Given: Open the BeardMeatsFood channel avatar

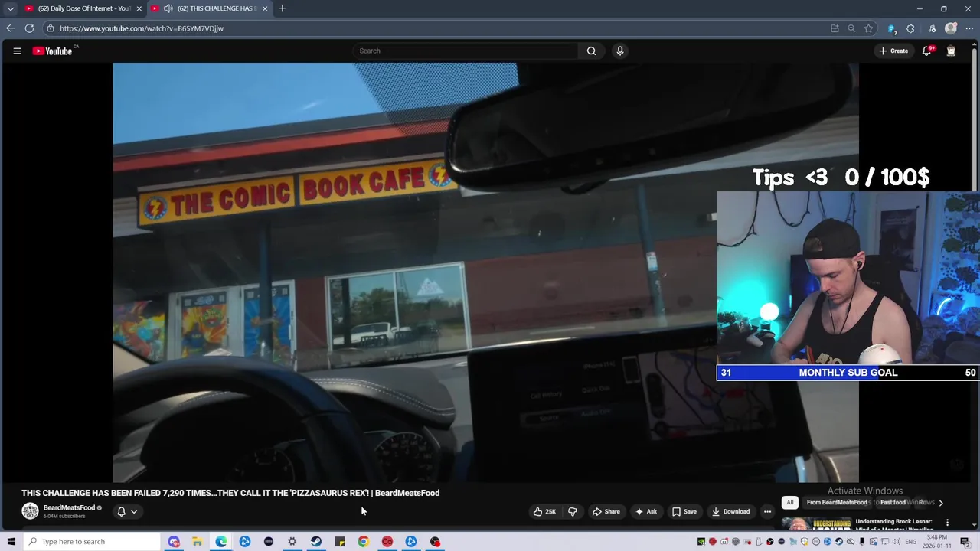Looking at the screenshot, I should 30,511.
